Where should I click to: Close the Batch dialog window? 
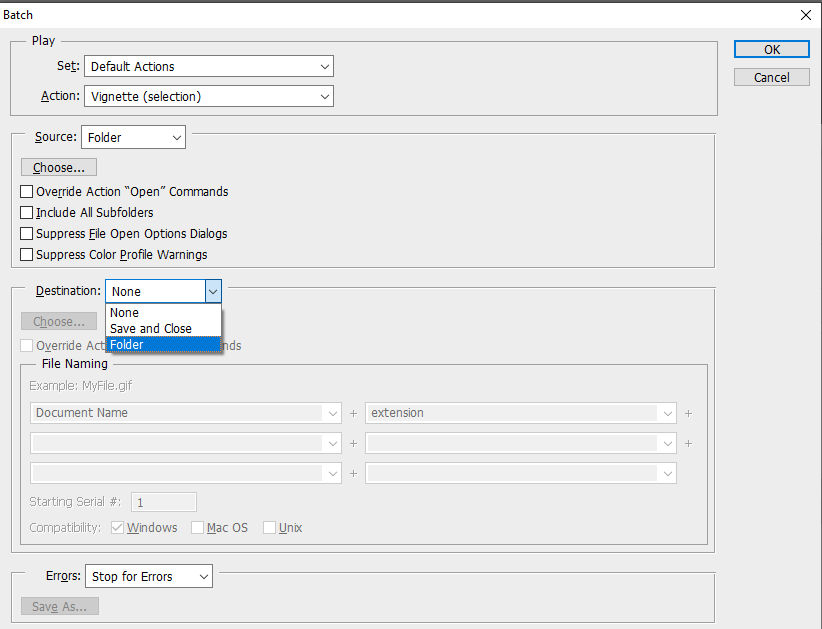point(806,15)
